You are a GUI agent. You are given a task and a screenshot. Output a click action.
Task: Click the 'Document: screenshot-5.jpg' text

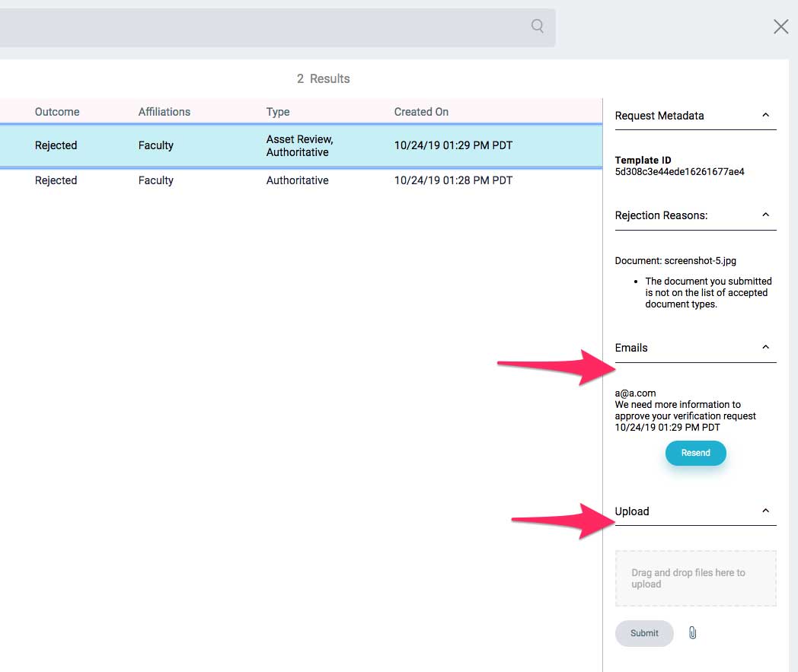[x=675, y=260]
